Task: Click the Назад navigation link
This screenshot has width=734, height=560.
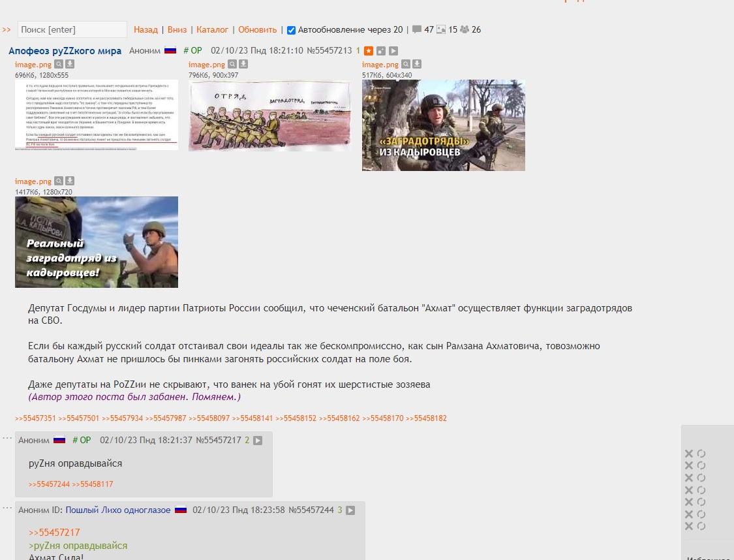Action: pyautogui.click(x=145, y=29)
